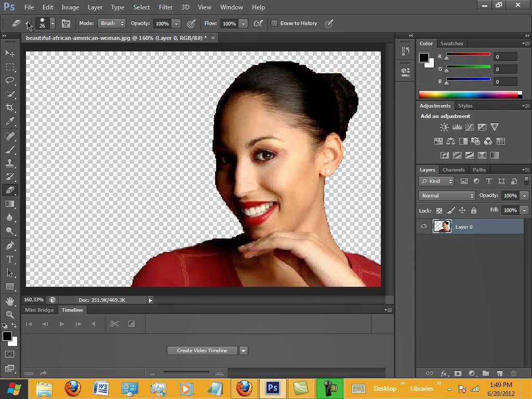Select the Blur tool
The width and height of the screenshot is (532, 399).
[x=10, y=218]
